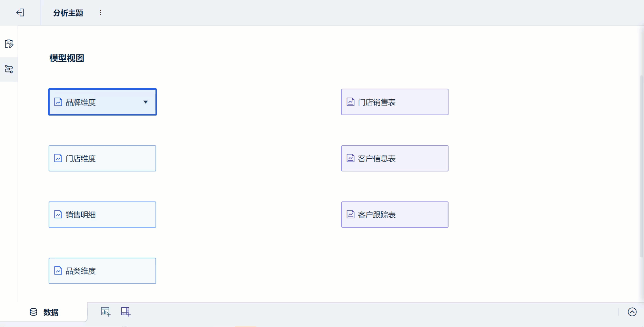Click the 分析主题 title text
Image resolution: width=644 pixels, height=327 pixels.
pos(68,13)
